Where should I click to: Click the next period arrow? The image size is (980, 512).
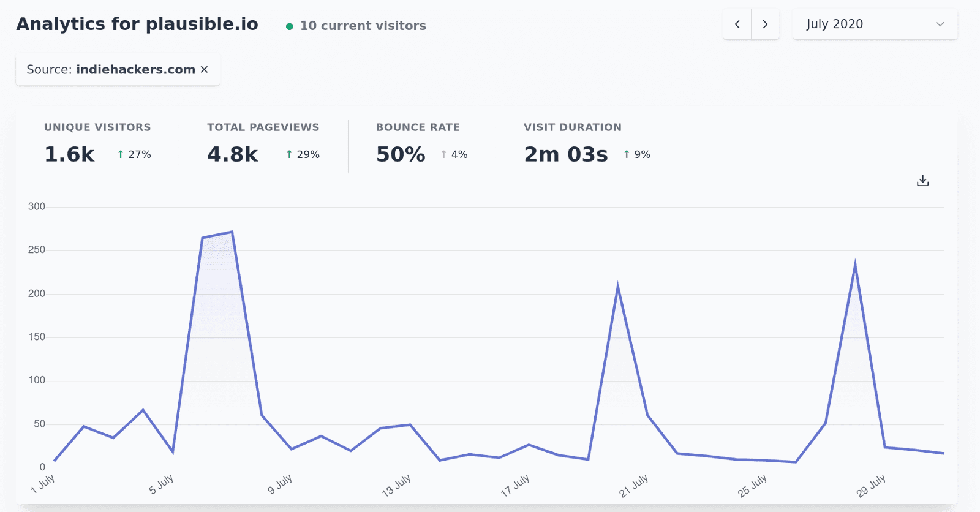(x=765, y=24)
